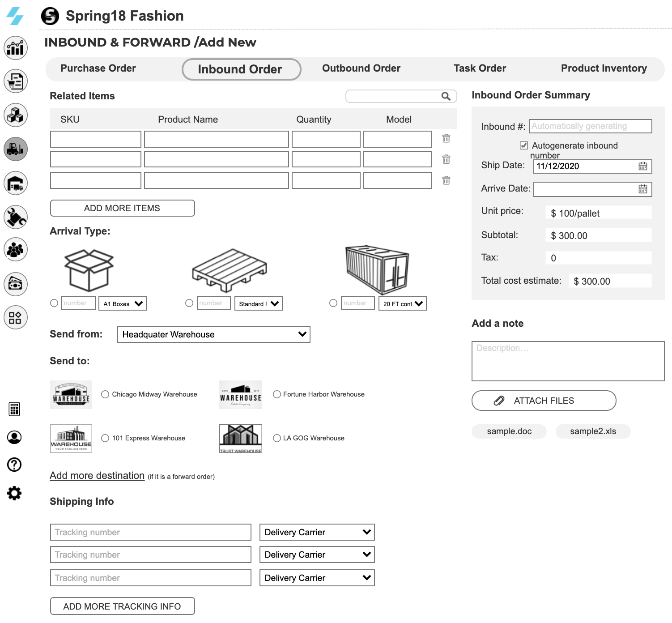The width and height of the screenshot is (672, 623).
Task: Open the help question mark icon
Action: click(x=14, y=465)
